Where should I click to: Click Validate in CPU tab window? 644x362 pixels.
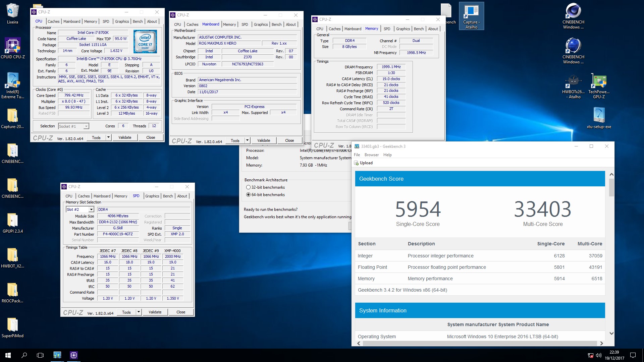coord(125,137)
